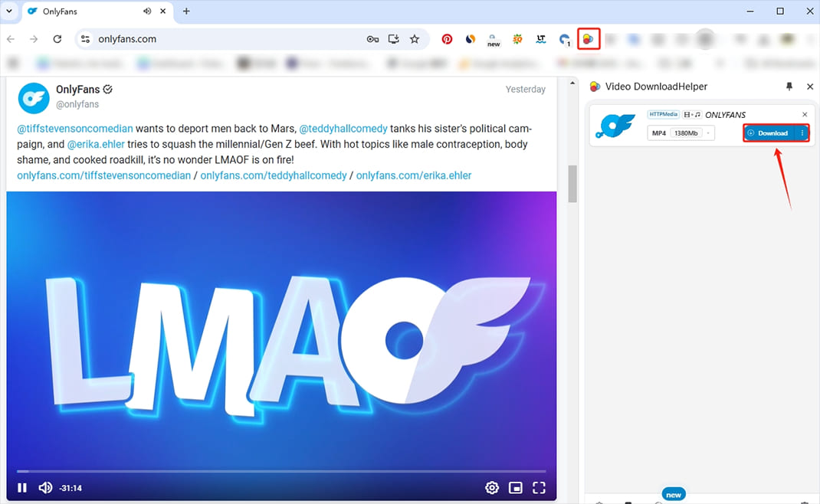Pause the LMAOF video
820x504 pixels.
click(22, 488)
